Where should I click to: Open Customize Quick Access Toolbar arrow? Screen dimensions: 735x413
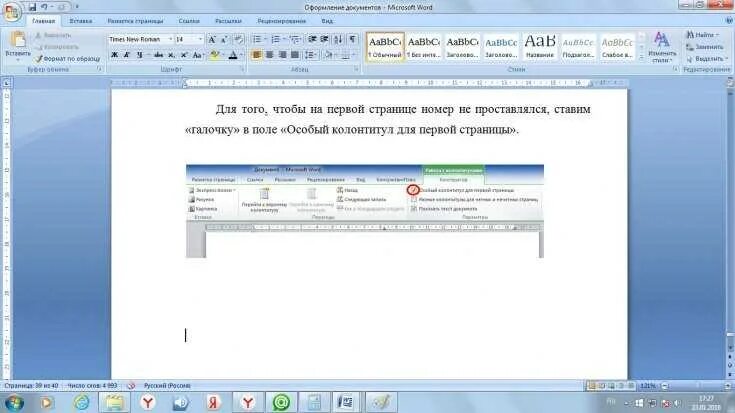tap(77, 7)
